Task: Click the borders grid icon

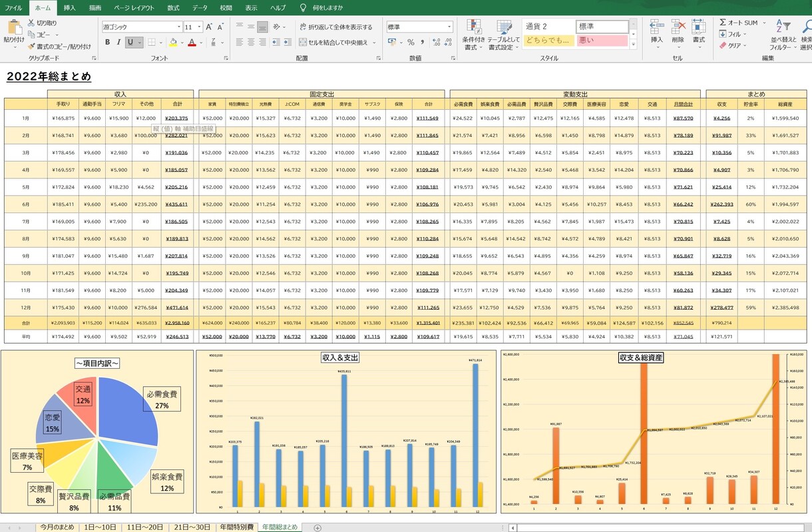Action: (x=151, y=42)
